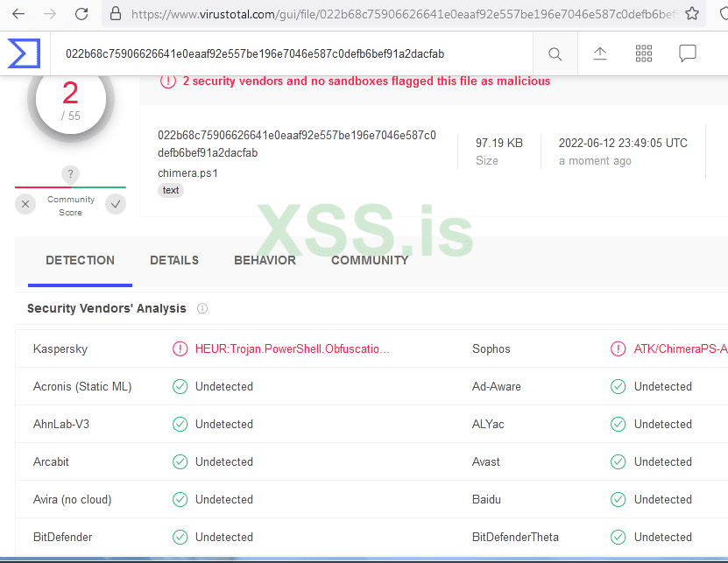This screenshot has width=728, height=563.
Task: Click the Security Vendors' Analysis heading
Action: tap(106, 308)
